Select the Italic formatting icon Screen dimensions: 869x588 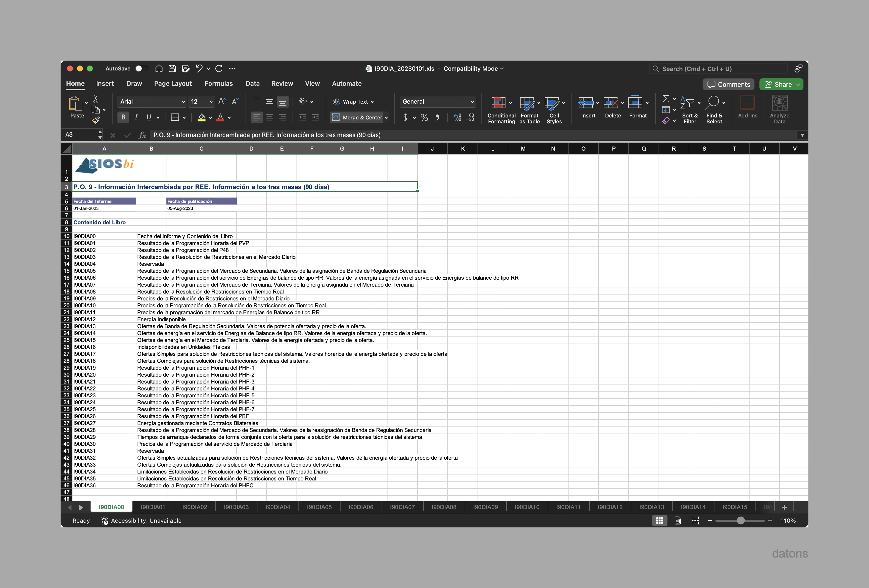(136, 117)
